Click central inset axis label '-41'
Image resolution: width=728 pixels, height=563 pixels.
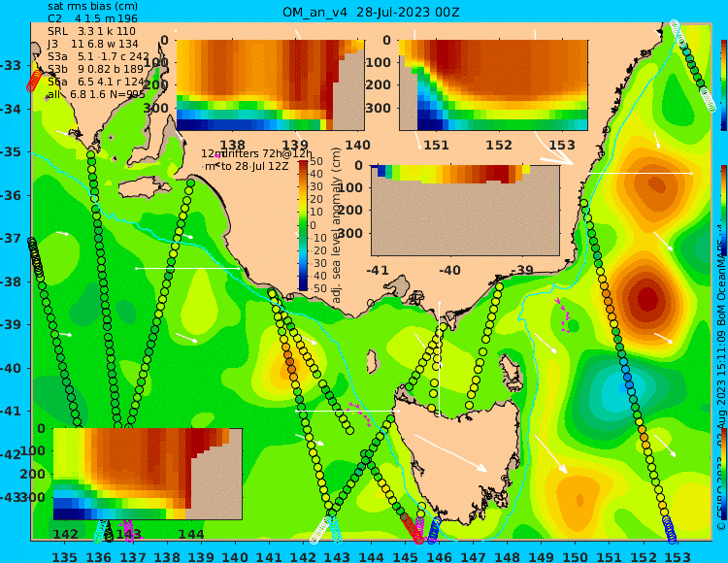coord(378,270)
